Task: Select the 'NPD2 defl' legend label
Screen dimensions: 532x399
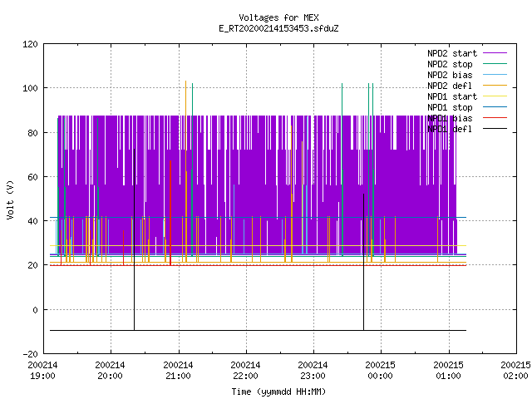Action: point(450,86)
